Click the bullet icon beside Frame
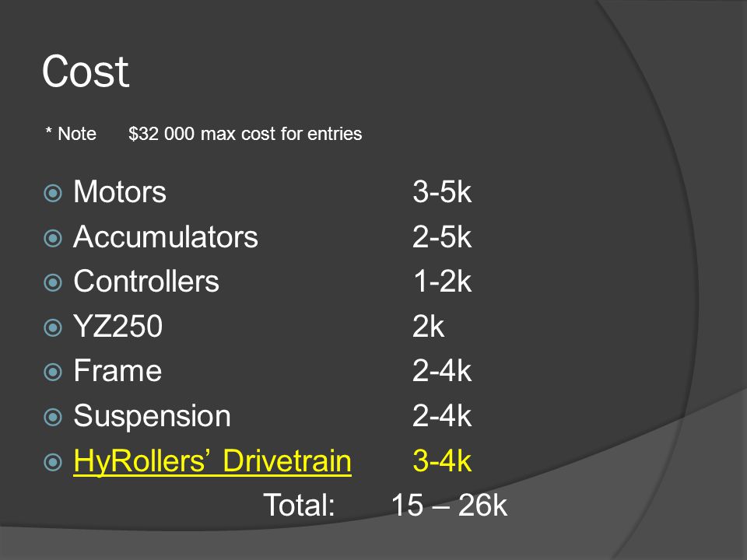The height and width of the screenshot is (560, 747). click(53, 373)
